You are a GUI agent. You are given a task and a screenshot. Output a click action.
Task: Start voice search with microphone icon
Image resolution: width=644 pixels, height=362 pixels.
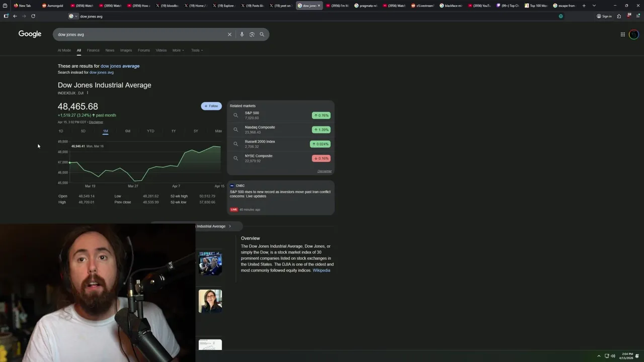[x=242, y=34]
